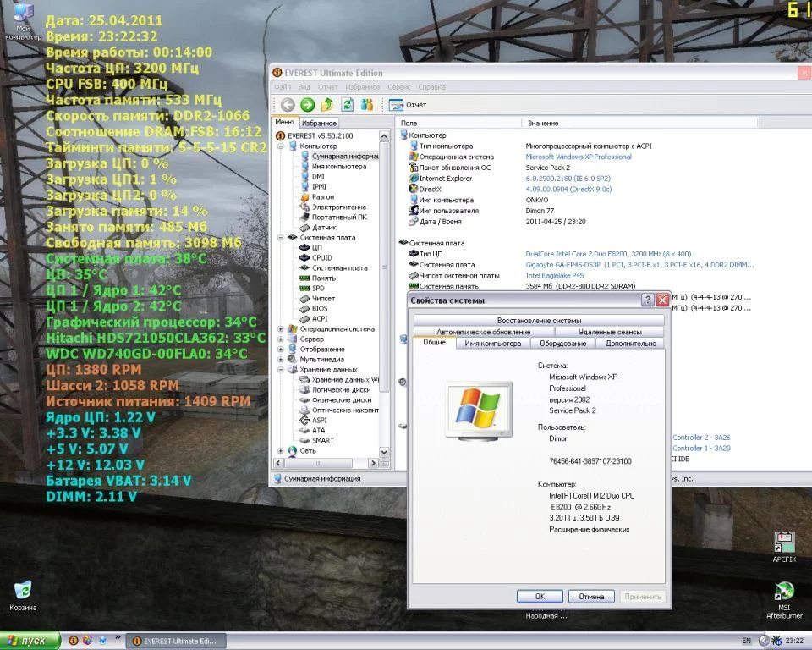Click the Up folder arrow toolbar icon
Screen dimensions: 812x650
[x=327, y=105]
